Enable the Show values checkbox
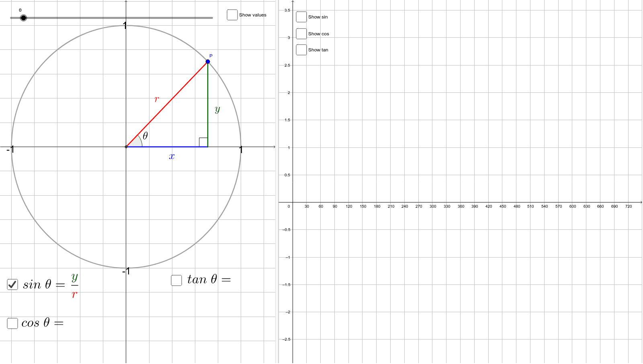 (232, 14)
